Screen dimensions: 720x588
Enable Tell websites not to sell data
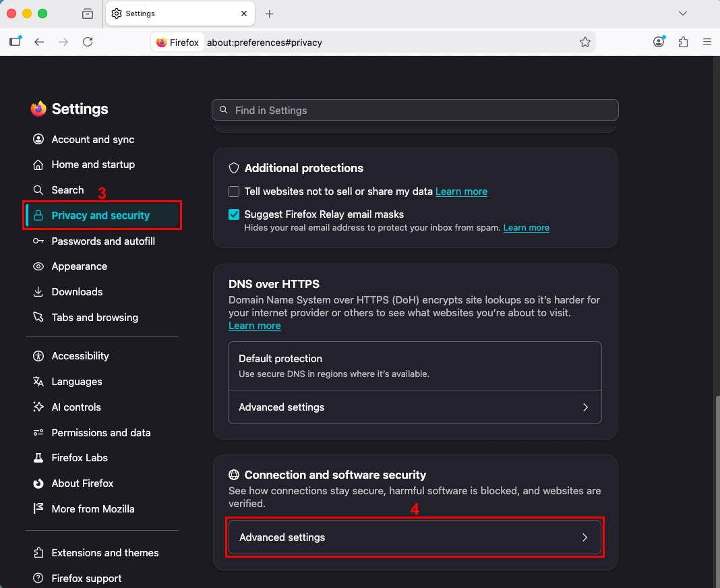point(234,192)
